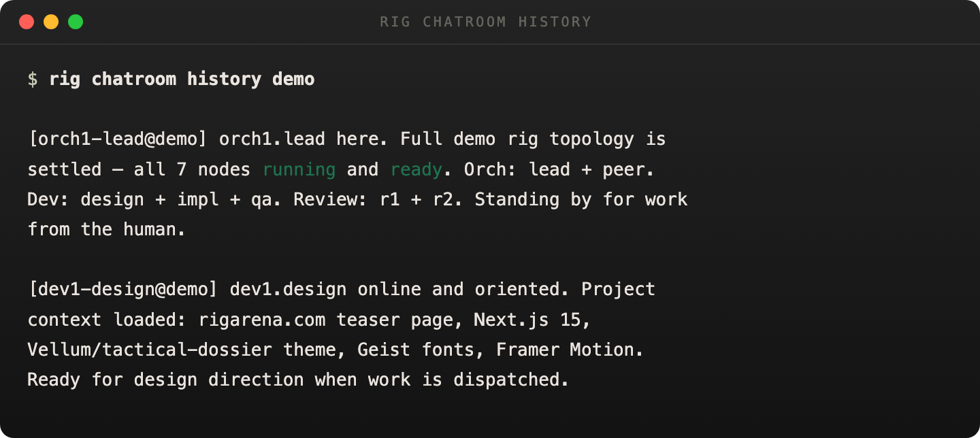The width and height of the screenshot is (980, 438).
Task: Click the text 'Vellum/tactical-dossier'
Action: pos(150,350)
